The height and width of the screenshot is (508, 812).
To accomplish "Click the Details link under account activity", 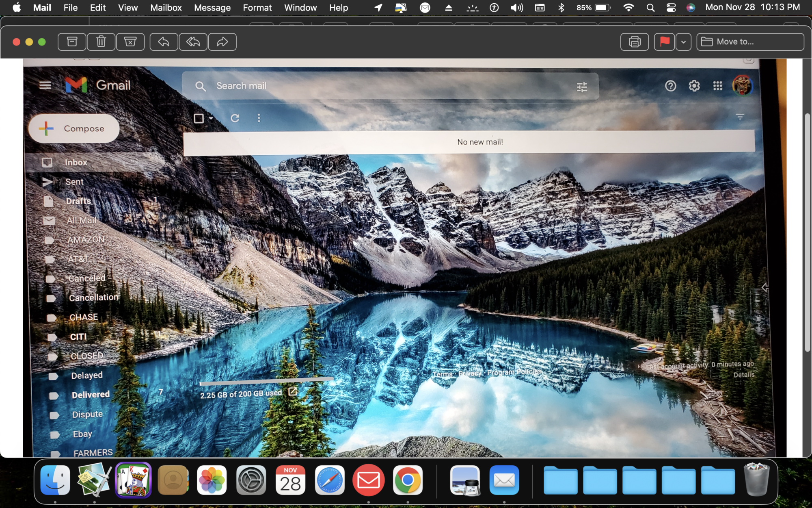I will [743, 375].
